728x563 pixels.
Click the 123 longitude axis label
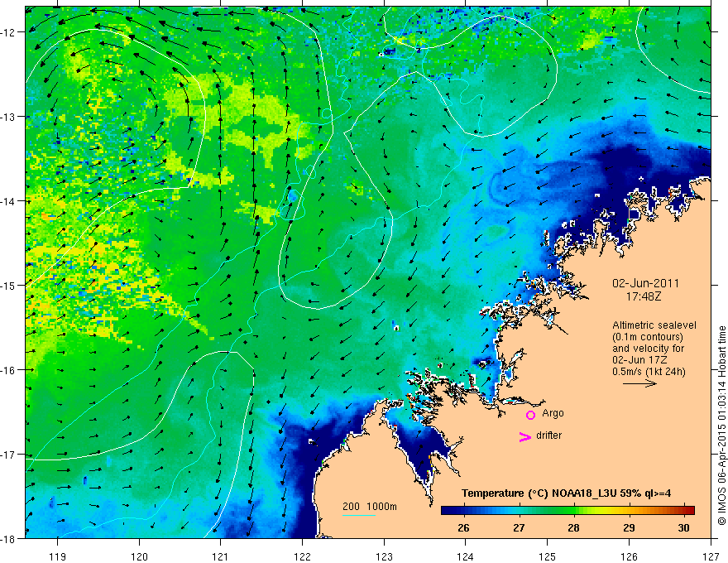click(x=384, y=556)
